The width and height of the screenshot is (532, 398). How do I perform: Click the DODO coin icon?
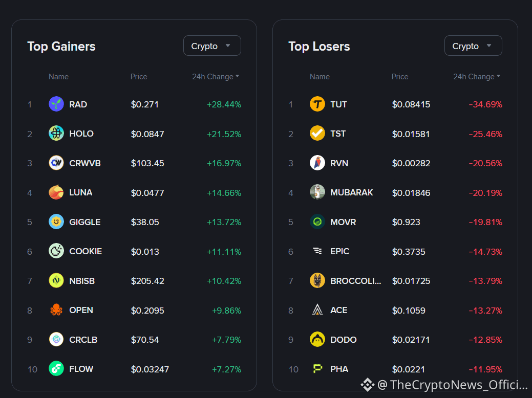[x=317, y=339]
